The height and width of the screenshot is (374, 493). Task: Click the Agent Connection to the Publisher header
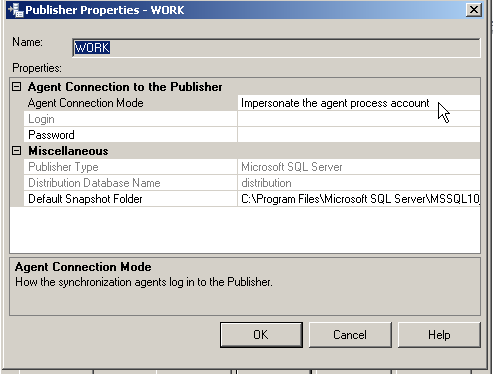click(125, 87)
